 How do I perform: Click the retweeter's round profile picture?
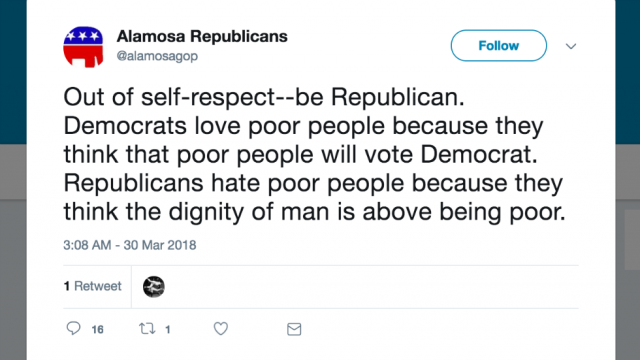coord(154,287)
